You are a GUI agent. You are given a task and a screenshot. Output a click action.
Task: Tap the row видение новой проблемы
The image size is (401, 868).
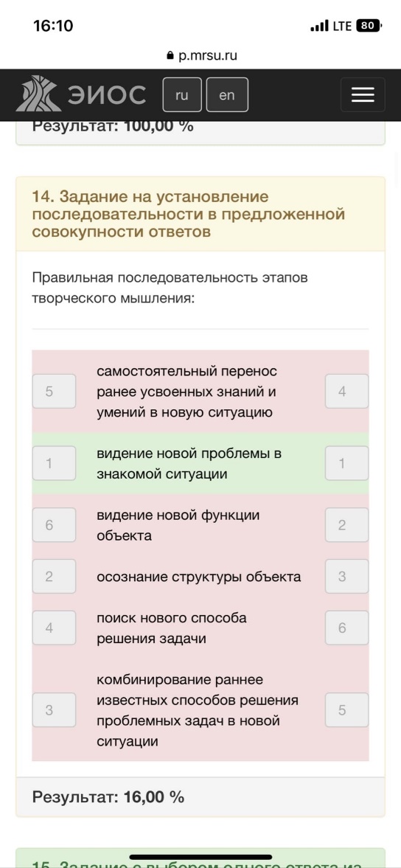click(x=200, y=463)
